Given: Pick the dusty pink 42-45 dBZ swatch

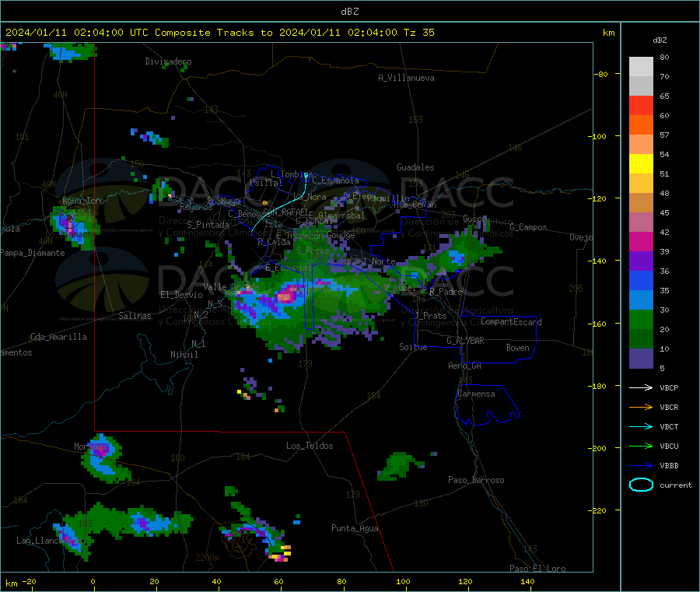Looking at the screenshot, I should pyautogui.click(x=641, y=222).
